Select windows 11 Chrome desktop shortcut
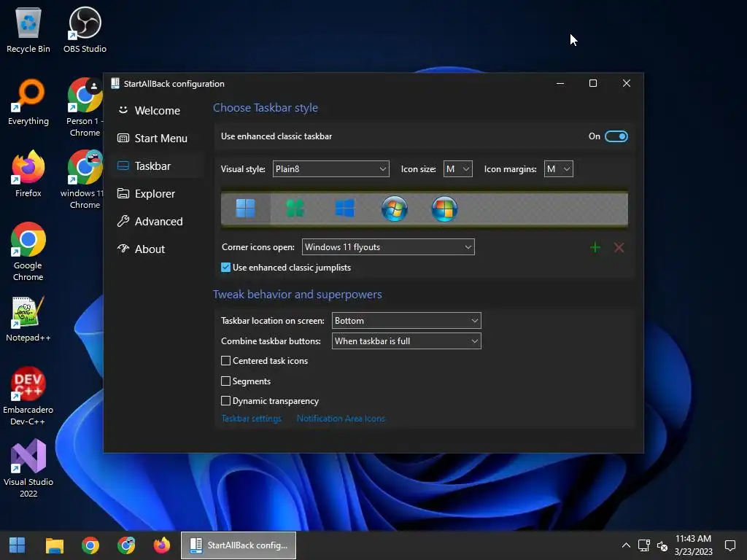Viewport: 747px width, 560px height. [84, 179]
